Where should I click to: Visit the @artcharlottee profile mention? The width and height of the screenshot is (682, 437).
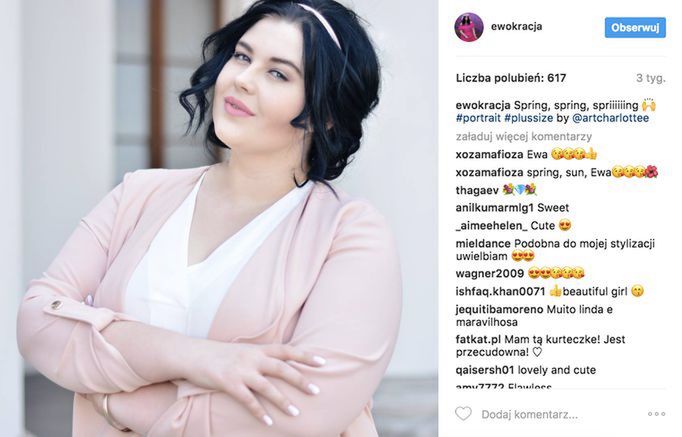coord(611,118)
